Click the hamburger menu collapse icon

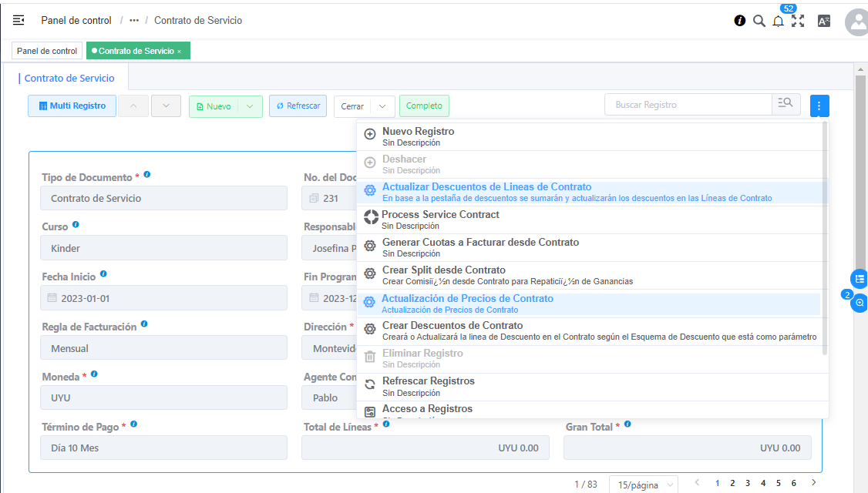[x=19, y=21]
